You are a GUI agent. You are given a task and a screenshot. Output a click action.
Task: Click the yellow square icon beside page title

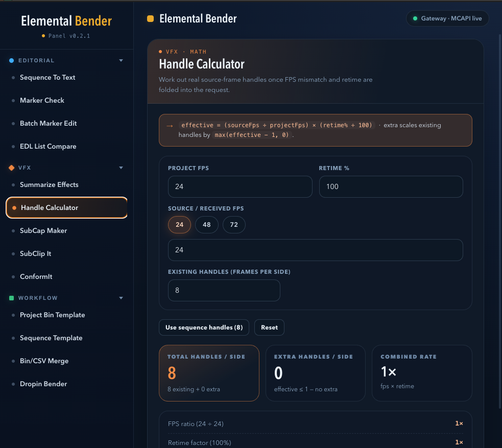tap(151, 18)
